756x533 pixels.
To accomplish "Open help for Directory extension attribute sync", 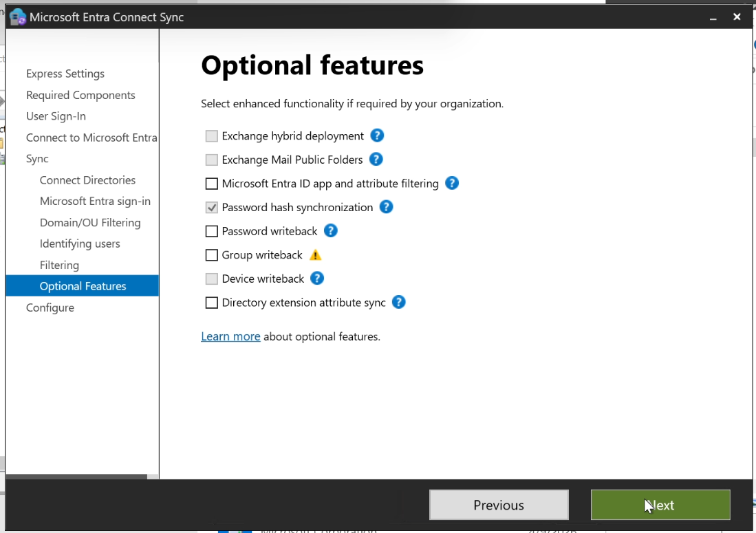I will pos(399,302).
